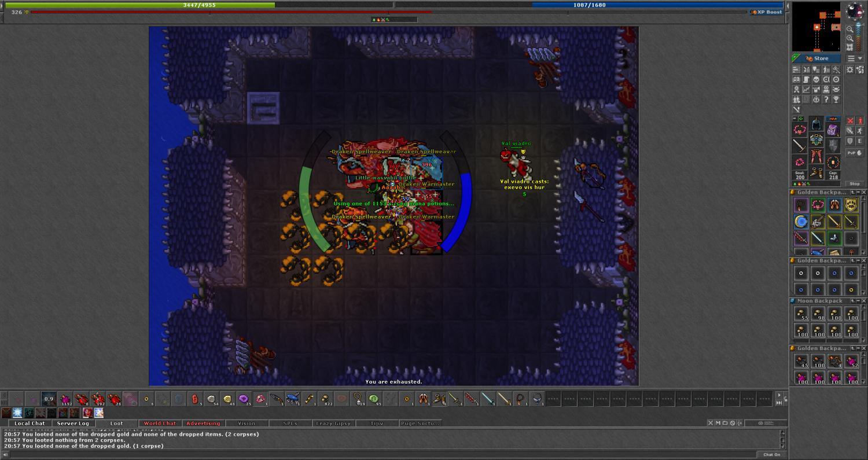
Task: Open the open-book icon panel
Action: tap(796, 79)
